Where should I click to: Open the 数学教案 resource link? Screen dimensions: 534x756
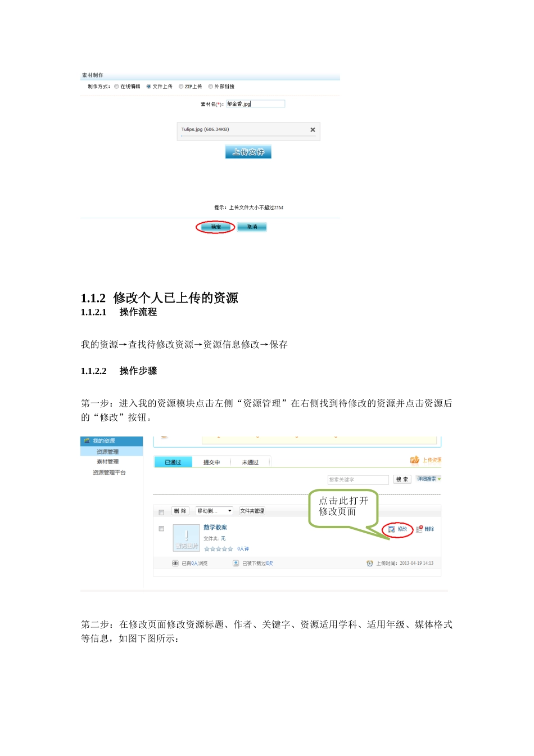(x=215, y=528)
